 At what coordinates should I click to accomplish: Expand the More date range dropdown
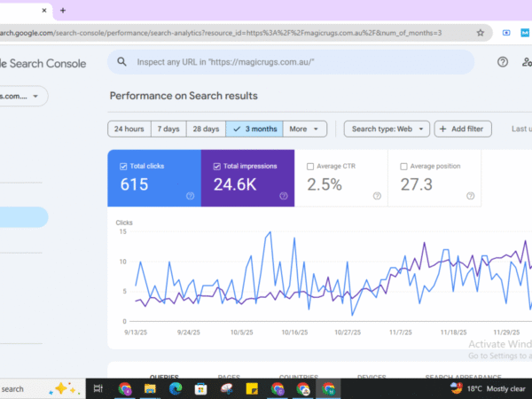pyautogui.click(x=306, y=129)
